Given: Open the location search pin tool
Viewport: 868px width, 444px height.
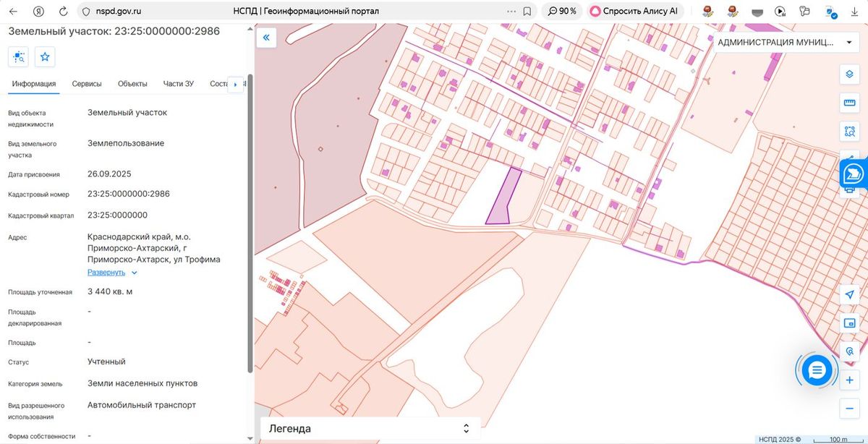Looking at the screenshot, I should point(849,351).
